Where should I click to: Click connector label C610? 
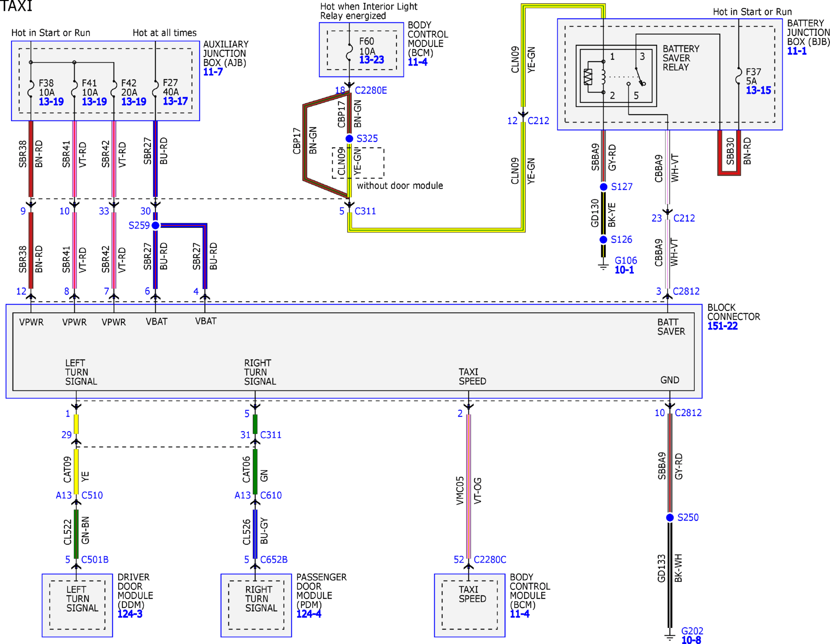(x=271, y=495)
